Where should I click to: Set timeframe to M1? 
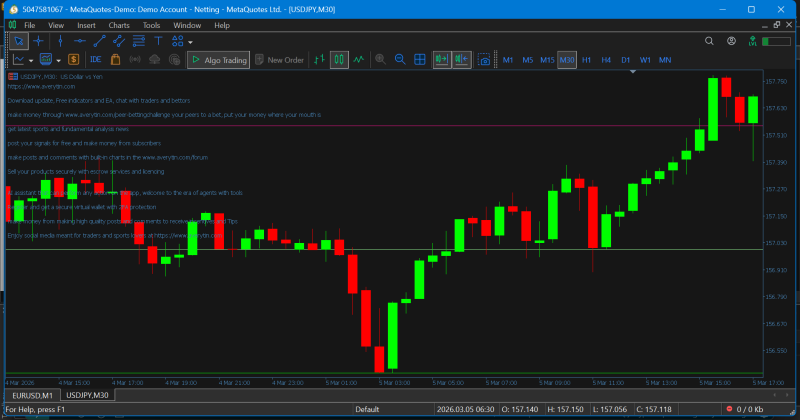click(x=508, y=60)
